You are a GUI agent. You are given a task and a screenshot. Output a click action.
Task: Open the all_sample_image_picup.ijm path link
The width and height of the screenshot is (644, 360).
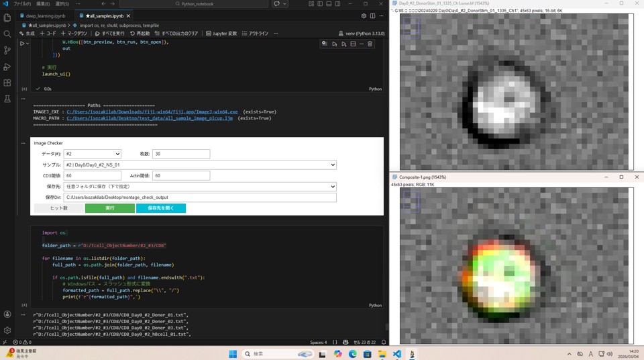(x=150, y=118)
